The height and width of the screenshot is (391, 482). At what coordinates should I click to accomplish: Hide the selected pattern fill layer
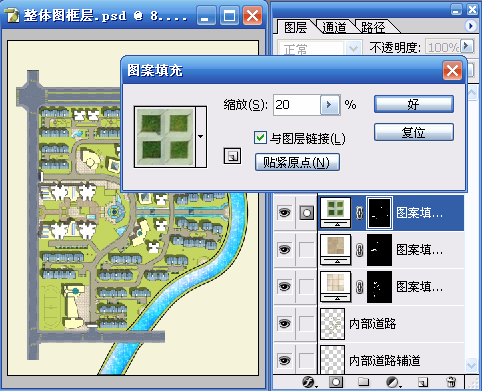coord(284,213)
